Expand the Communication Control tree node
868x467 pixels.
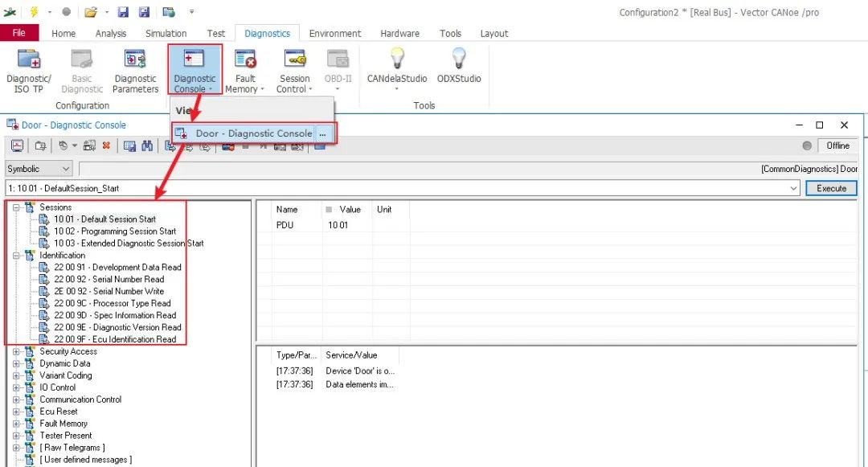(16, 400)
